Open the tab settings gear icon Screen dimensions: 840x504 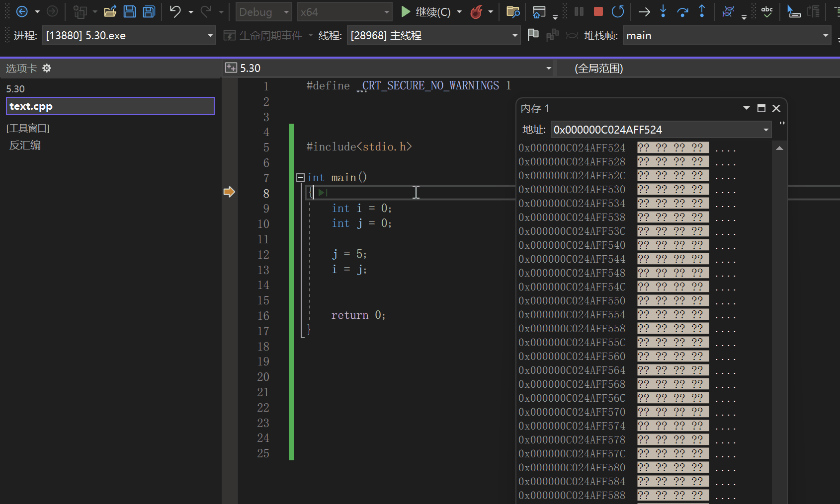pyautogui.click(x=47, y=68)
